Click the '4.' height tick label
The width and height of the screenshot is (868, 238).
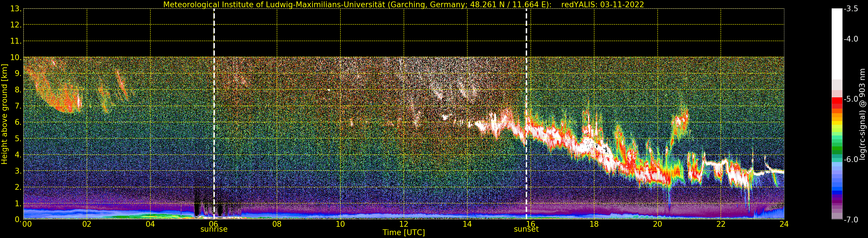coord(18,155)
